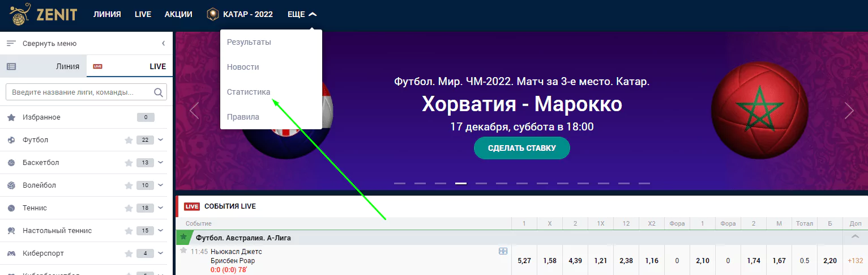The height and width of the screenshot is (275, 868).
Task: Click the basketball icon in sidebar
Action: pos(11,163)
